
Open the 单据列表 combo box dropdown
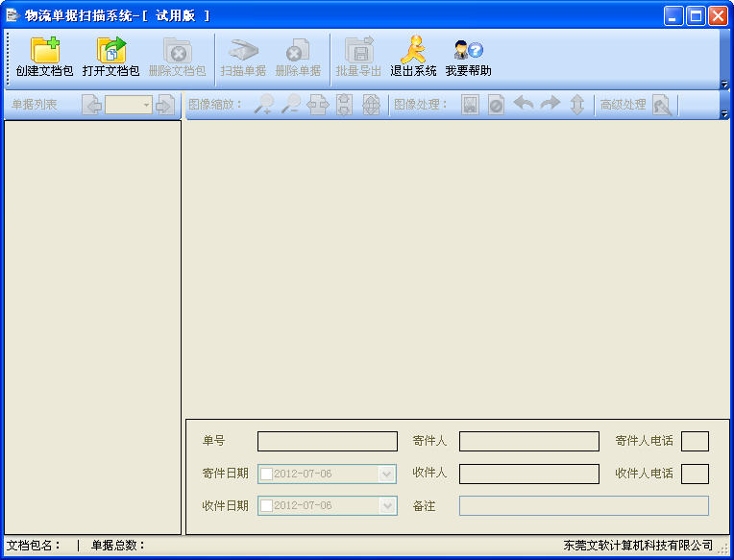[147, 105]
